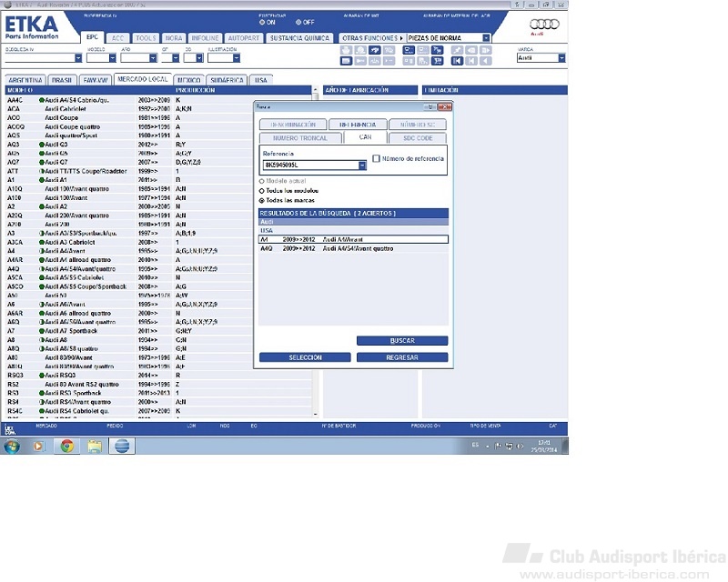Click the SELECCIÓN button
The height and width of the screenshot is (582, 728).
[x=305, y=357]
